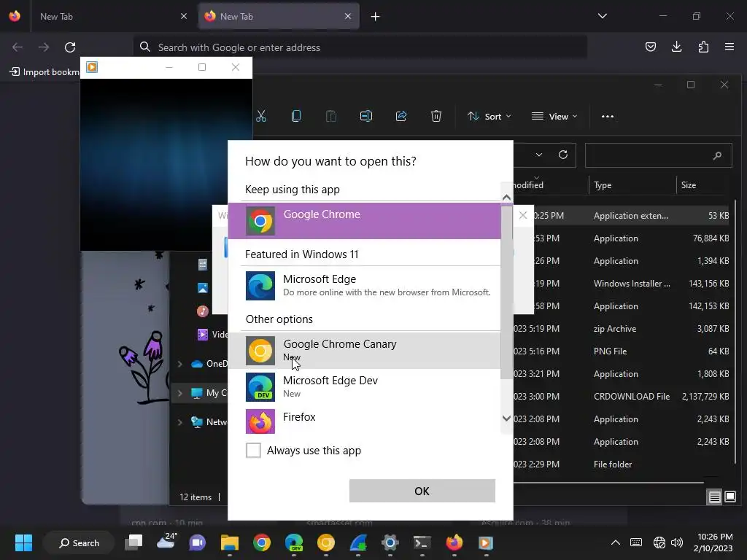Sort files by the Type column header
Viewport: 747px width, 560px height.
632,185
